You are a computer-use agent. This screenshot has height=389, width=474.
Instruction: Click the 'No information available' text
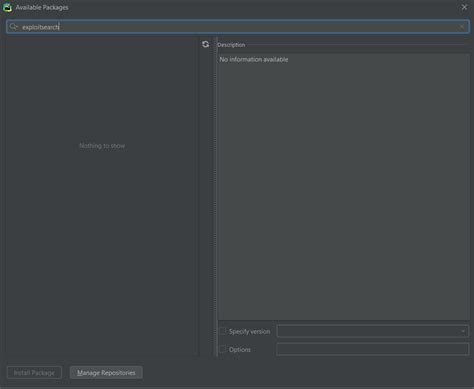tap(254, 60)
